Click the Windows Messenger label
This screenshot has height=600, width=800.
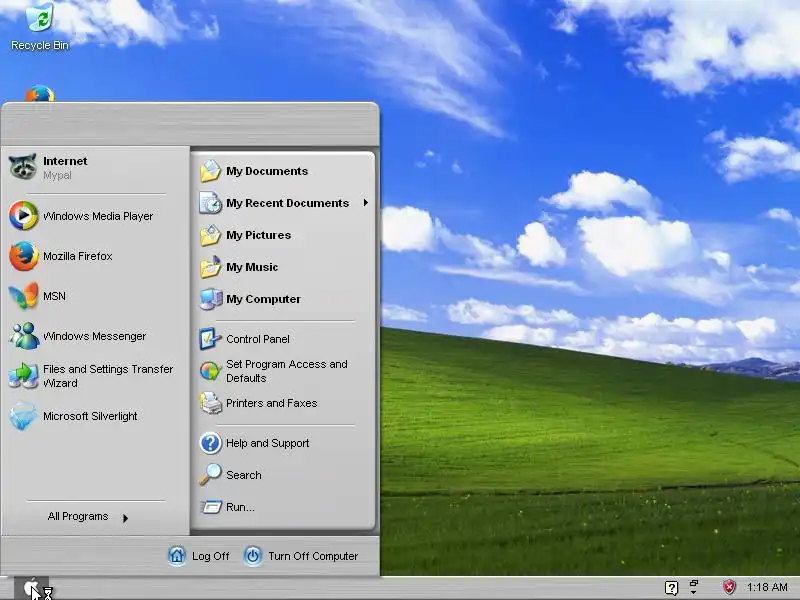click(94, 336)
